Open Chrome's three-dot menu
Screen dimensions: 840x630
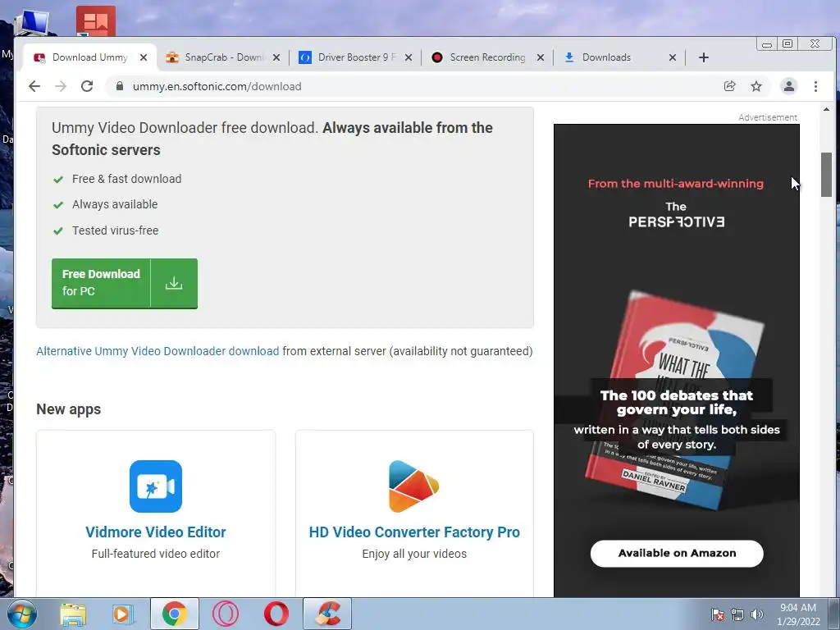point(815,86)
